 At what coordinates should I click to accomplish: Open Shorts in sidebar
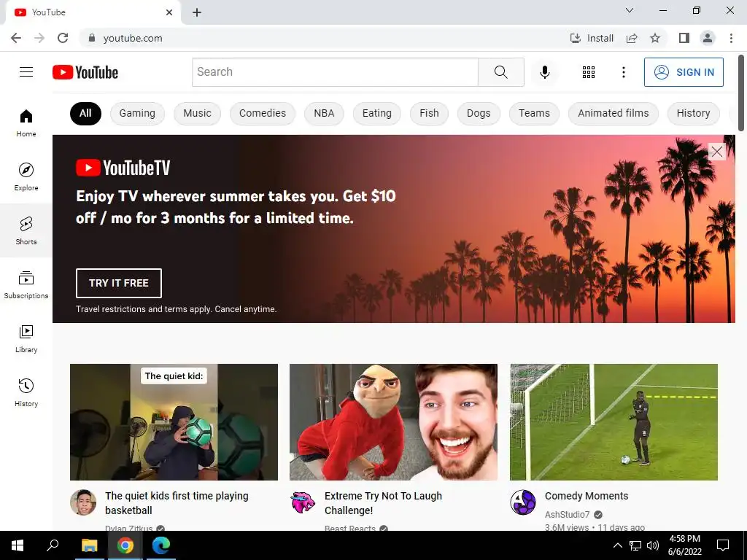click(26, 230)
